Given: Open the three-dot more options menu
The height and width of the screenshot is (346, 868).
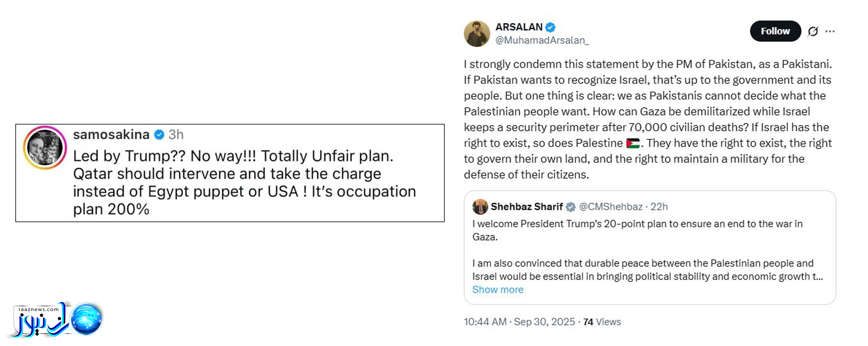Looking at the screenshot, I should click(830, 31).
